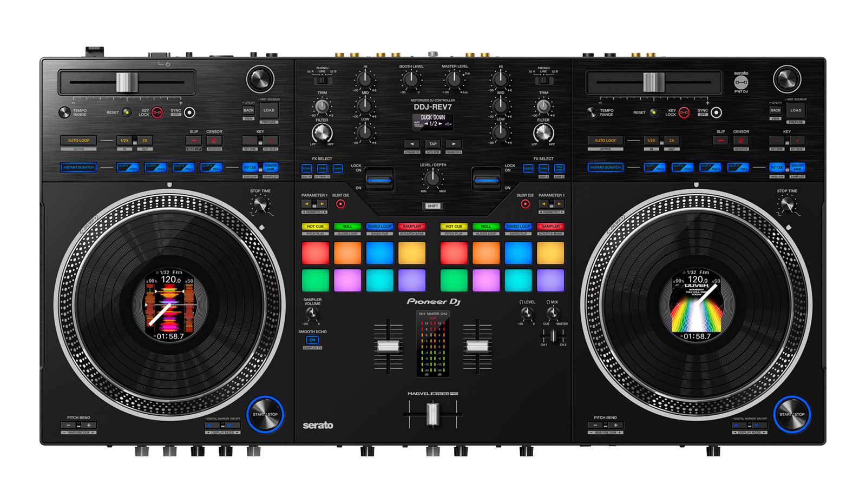This screenshot has height=504, width=866.
Task: Trigger Slot 3 Pad 3 on the left deck
Action: click(183, 168)
